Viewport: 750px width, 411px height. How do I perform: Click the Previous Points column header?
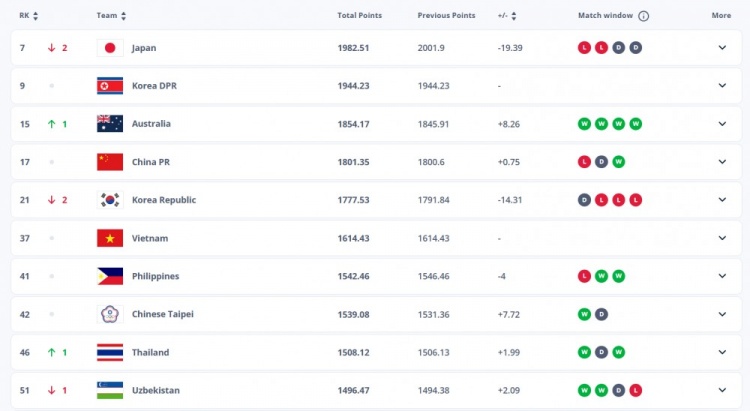(445, 16)
